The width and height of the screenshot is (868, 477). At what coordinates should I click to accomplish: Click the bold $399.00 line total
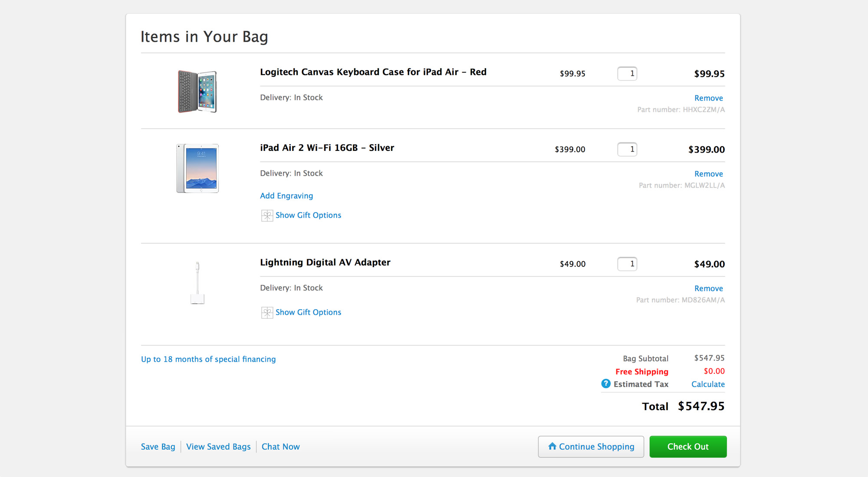707,150
